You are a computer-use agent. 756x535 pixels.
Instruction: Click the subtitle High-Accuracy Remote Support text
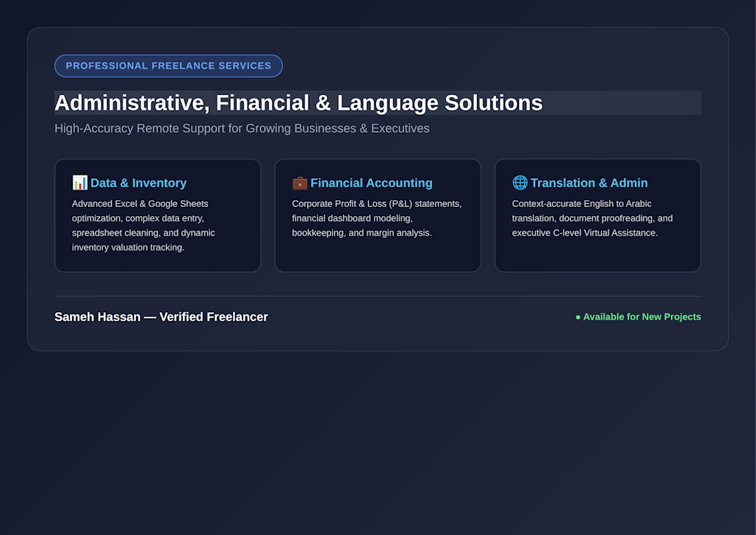(242, 129)
